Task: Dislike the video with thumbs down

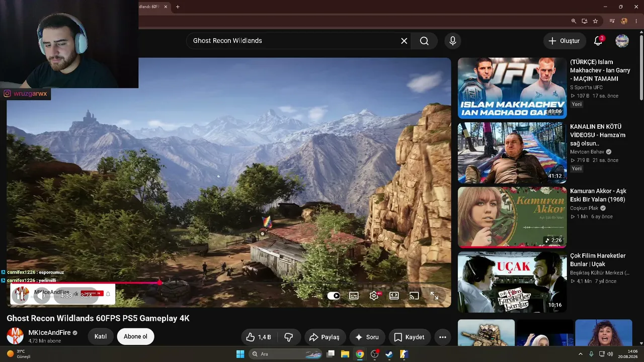Action: pos(289,337)
